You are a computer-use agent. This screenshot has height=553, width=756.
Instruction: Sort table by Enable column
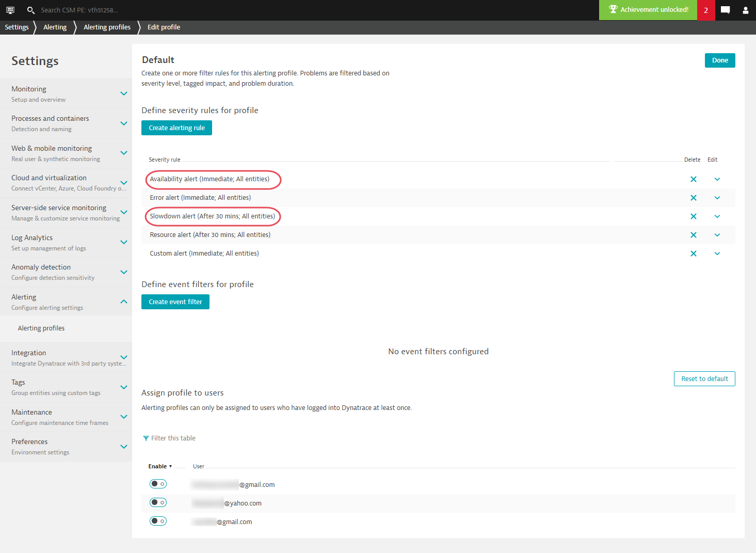[160, 466]
